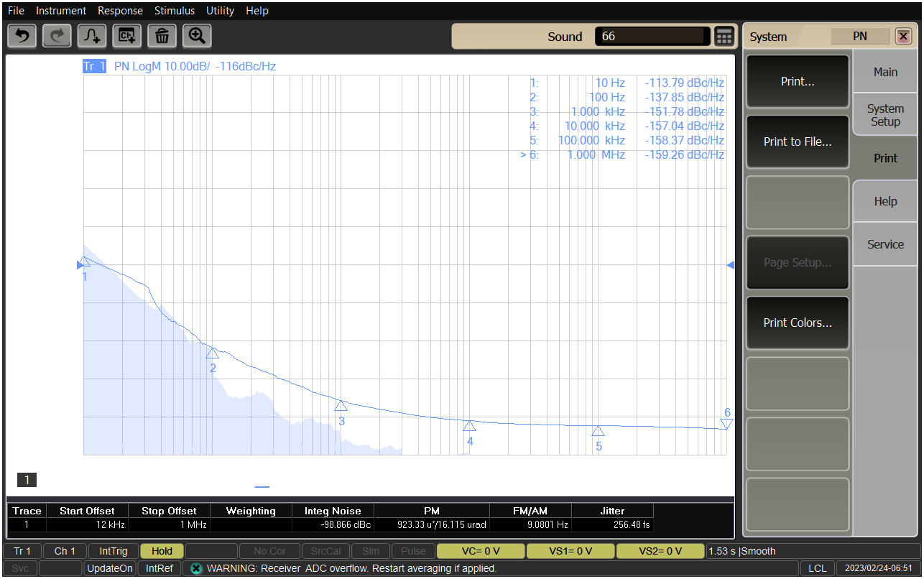This screenshot has height=579, width=924.
Task: Click the Redo arrow icon
Action: tap(57, 35)
